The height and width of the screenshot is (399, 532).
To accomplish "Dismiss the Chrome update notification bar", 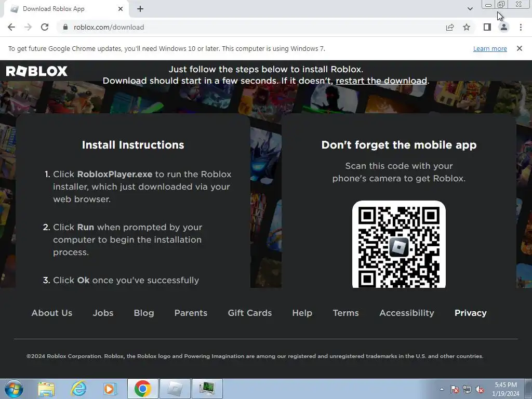I will pyautogui.click(x=519, y=48).
